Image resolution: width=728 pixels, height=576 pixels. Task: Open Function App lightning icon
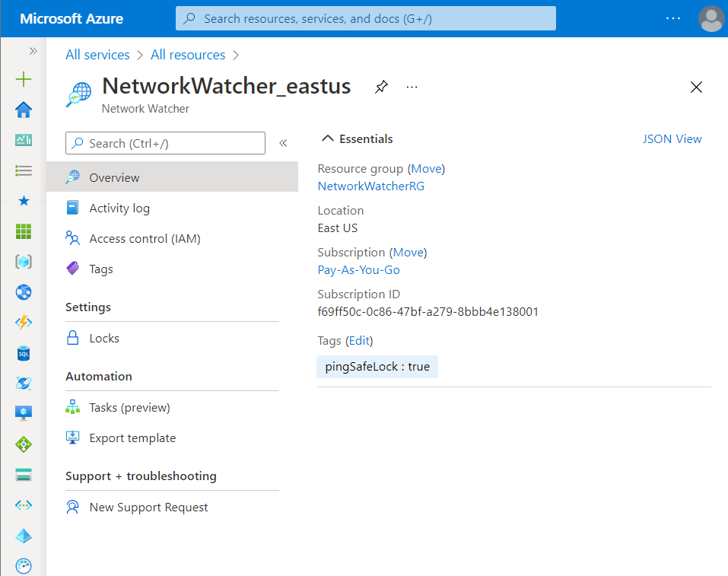tap(24, 323)
